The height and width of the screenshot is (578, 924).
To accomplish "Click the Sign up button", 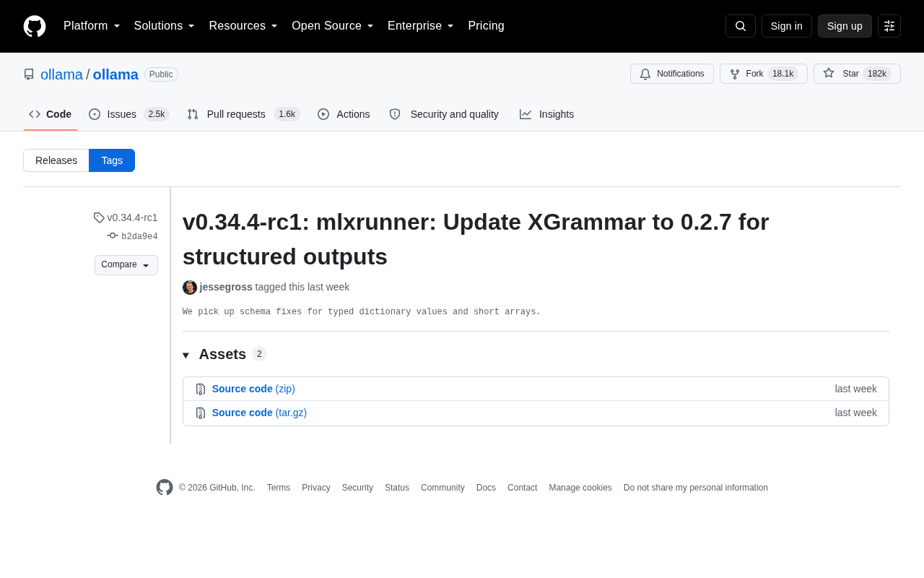I will tap(845, 26).
